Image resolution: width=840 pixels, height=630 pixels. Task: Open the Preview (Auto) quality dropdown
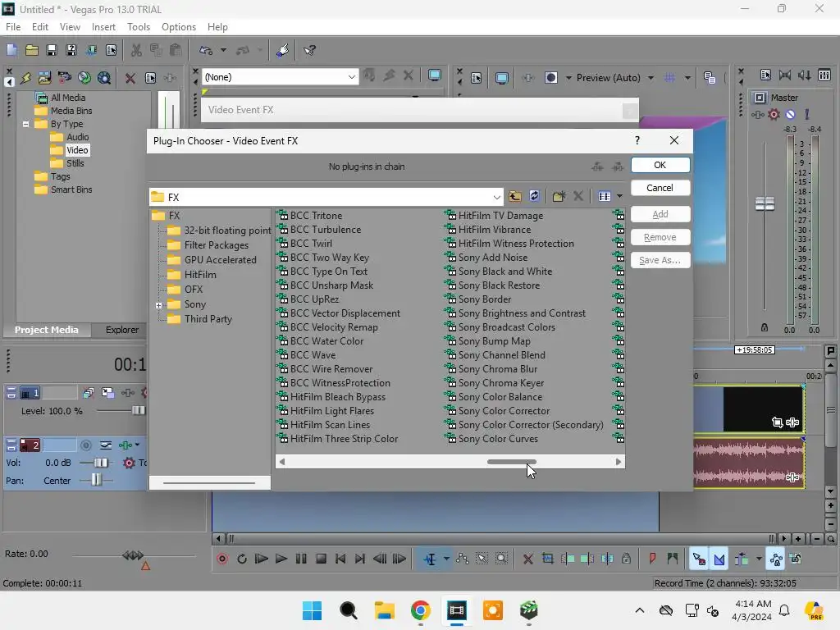coord(651,78)
